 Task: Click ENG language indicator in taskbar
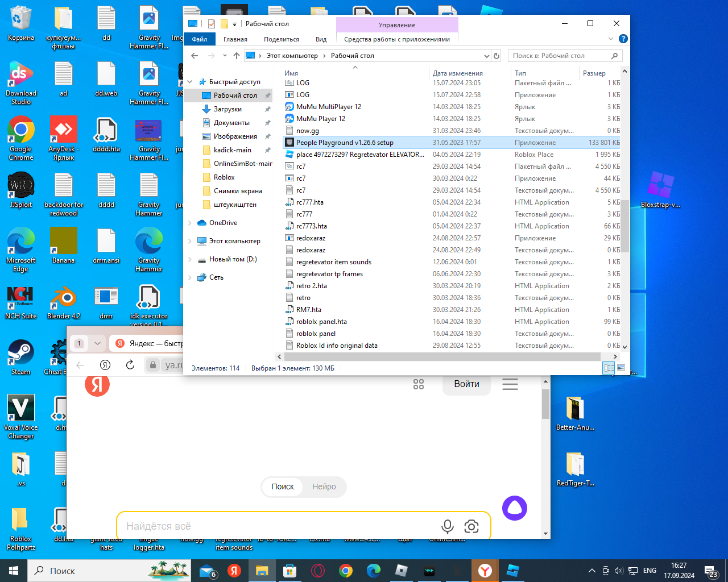coord(650,571)
